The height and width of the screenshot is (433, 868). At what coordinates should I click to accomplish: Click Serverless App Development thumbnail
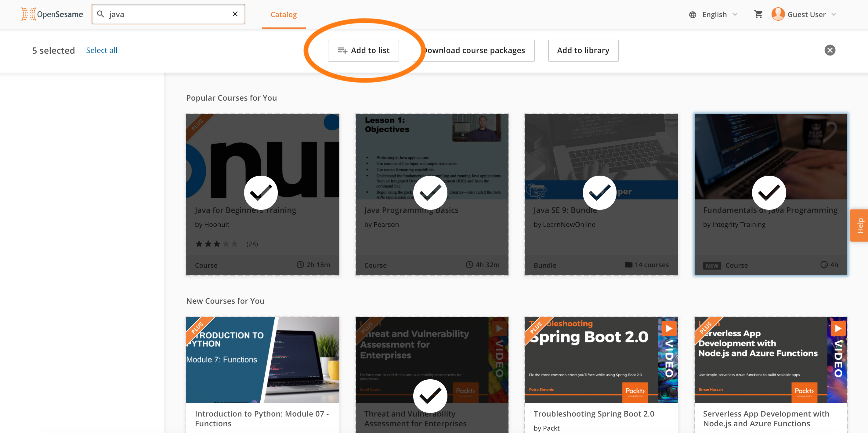pos(771,360)
